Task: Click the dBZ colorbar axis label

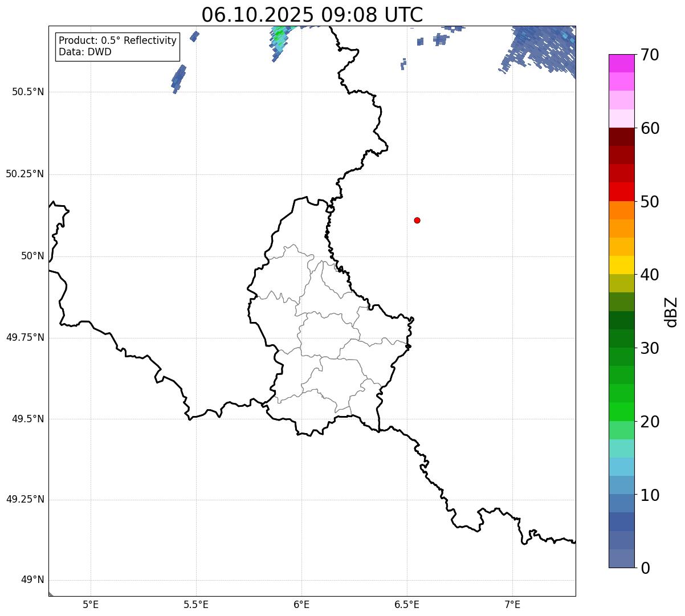Action: (671, 312)
